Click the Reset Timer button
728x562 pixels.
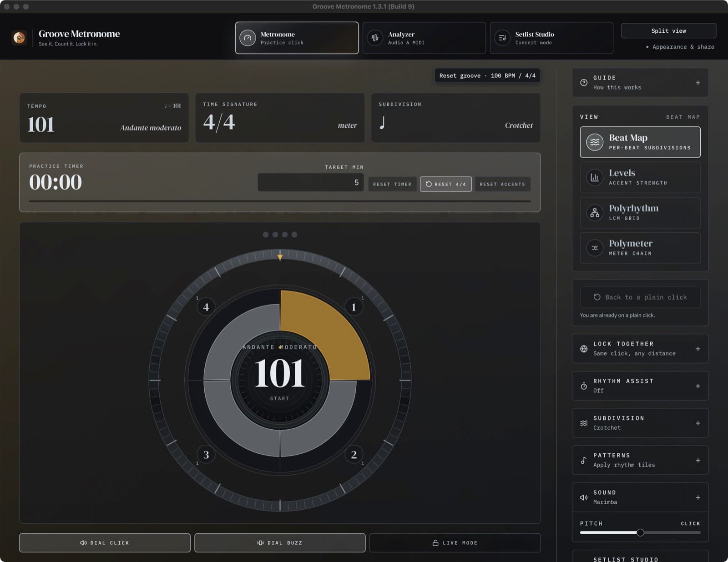tap(392, 184)
